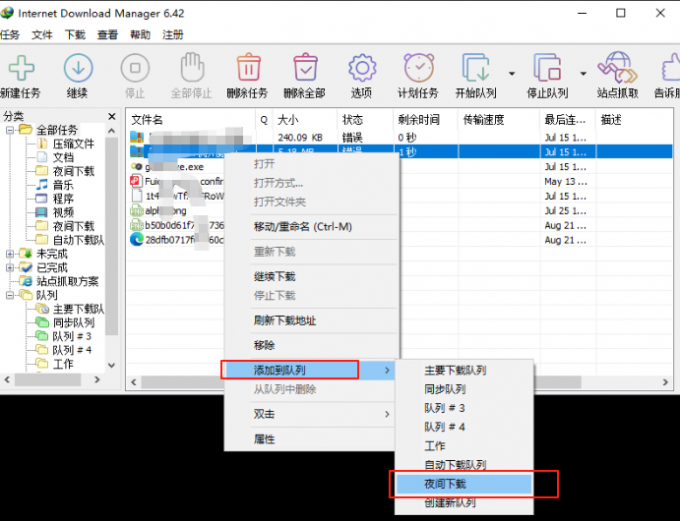680x521 pixels.
Task: Choose 移除 from the context menu
Action: tap(264, 345)
